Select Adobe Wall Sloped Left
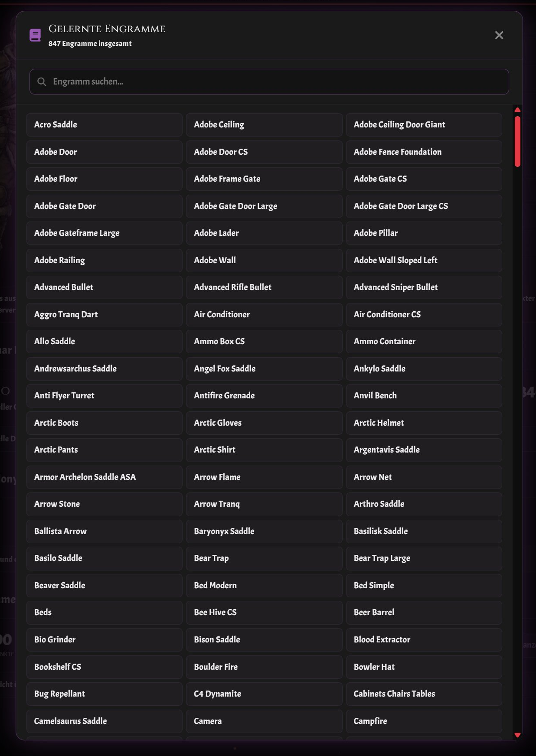 coord(424,260)
